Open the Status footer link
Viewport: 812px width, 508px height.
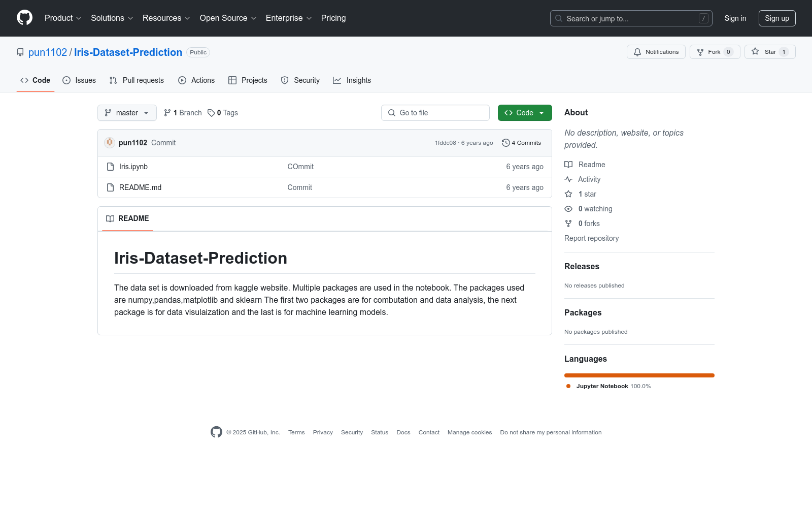tap(380, 432)
